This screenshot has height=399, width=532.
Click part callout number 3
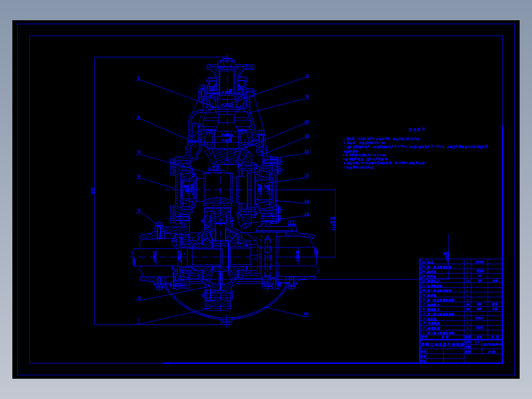pyautogui.click(x=139, y=210)
